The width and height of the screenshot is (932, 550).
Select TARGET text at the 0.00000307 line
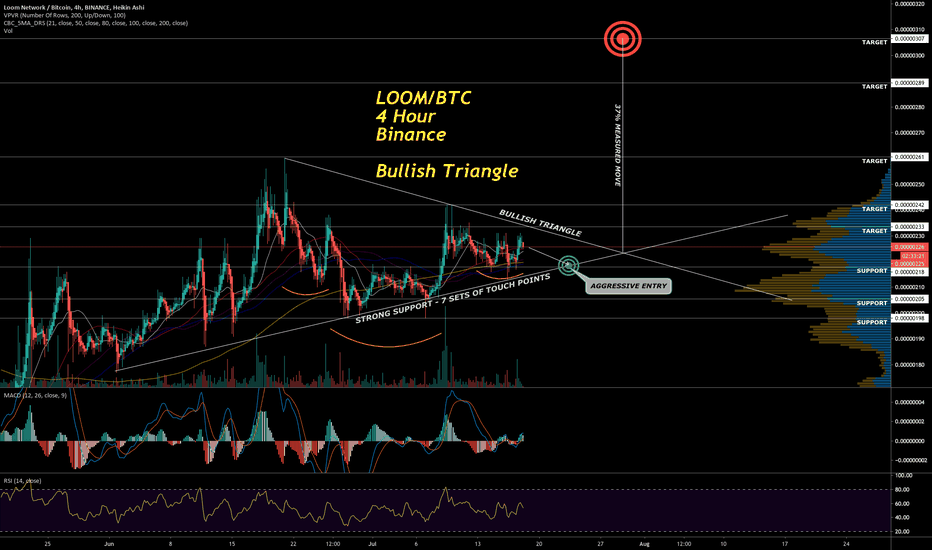click(x=874, y=42)
